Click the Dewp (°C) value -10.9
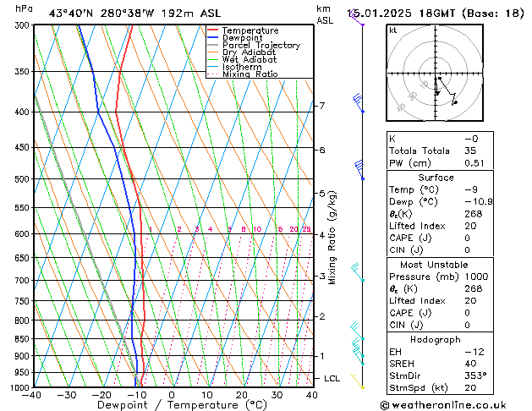The image size is (532, 411). tap(479, 202)
